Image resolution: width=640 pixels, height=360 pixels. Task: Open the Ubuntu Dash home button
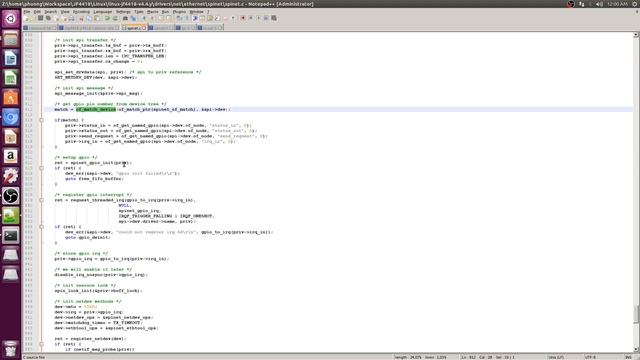pyautogui.click(x=11, y=19)
